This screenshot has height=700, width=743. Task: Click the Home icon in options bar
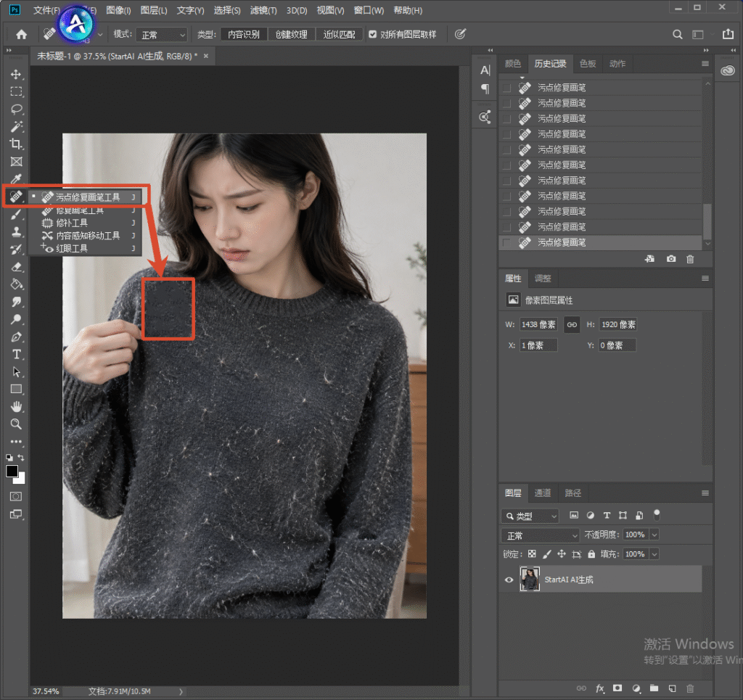click(x=21, y=35)
